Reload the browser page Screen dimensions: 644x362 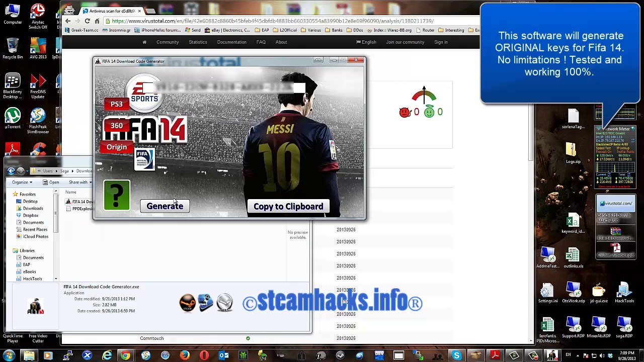click(x=87, y=21)
